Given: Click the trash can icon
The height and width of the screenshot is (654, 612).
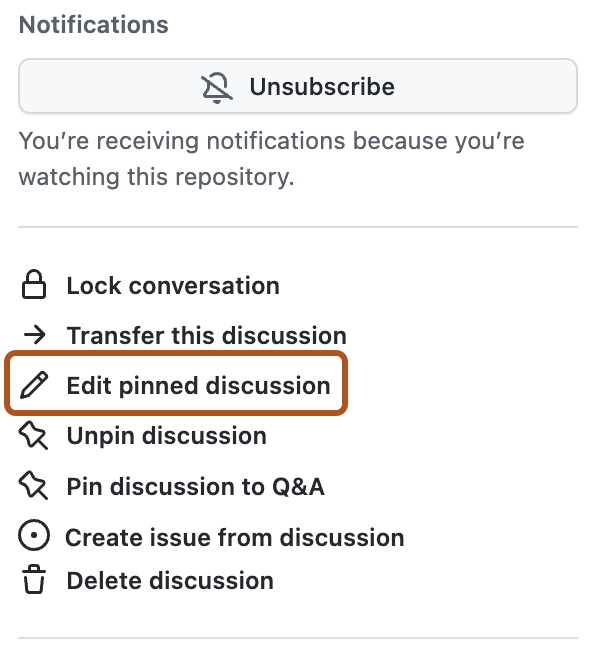Looking at the screenshot, I should click(34, 581).
